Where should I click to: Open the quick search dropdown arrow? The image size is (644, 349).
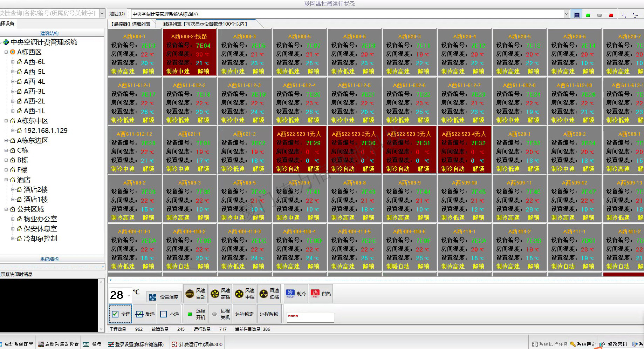point(102,13)
